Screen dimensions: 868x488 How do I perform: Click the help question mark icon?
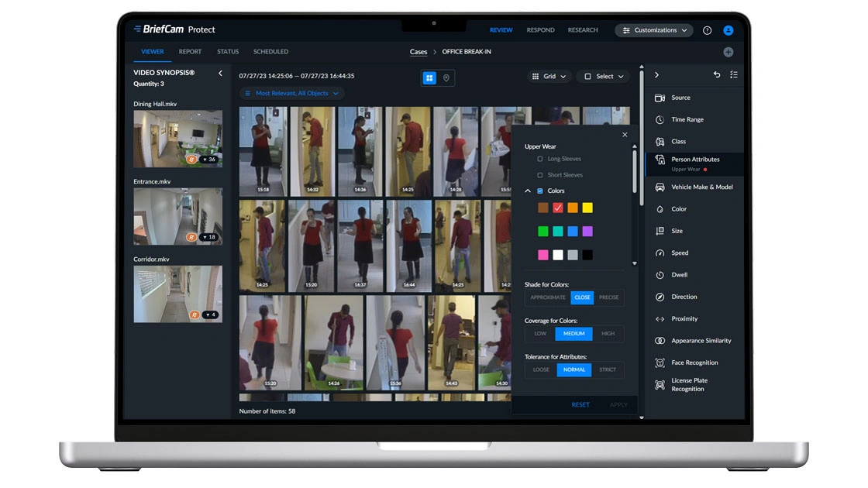[707, 30]
